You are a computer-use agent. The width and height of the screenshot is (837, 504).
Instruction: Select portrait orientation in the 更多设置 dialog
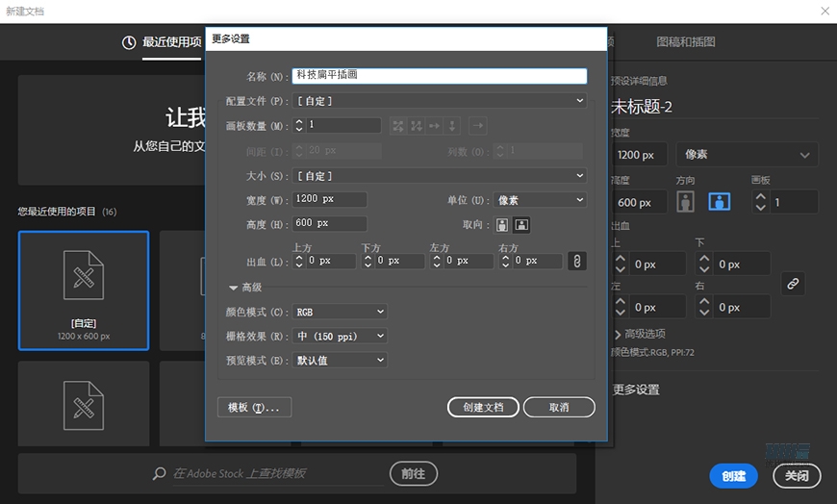(x=502, y=225)
